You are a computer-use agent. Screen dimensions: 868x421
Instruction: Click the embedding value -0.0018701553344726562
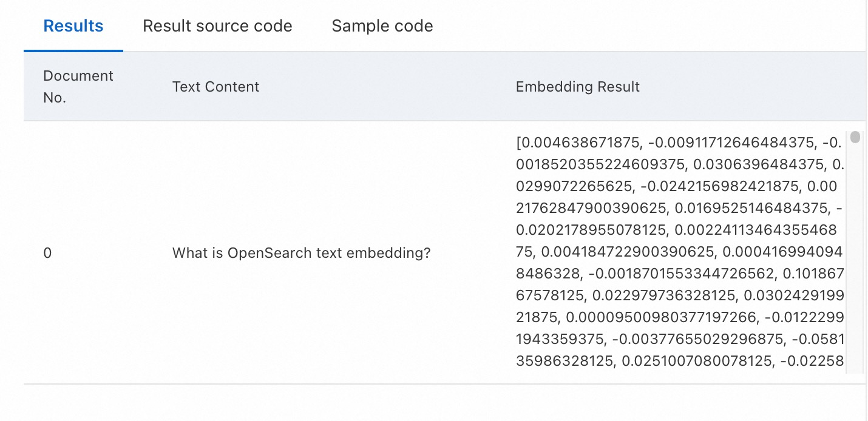click(x=681, y=274)
